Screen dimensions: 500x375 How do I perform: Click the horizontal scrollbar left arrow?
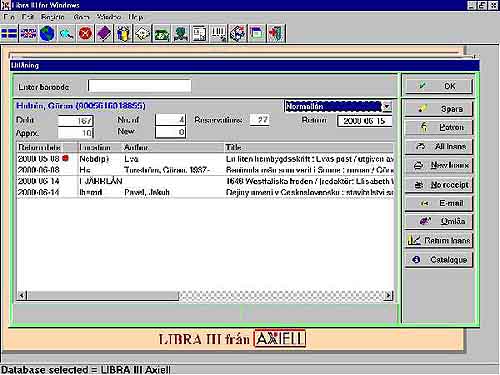point(22,295)
